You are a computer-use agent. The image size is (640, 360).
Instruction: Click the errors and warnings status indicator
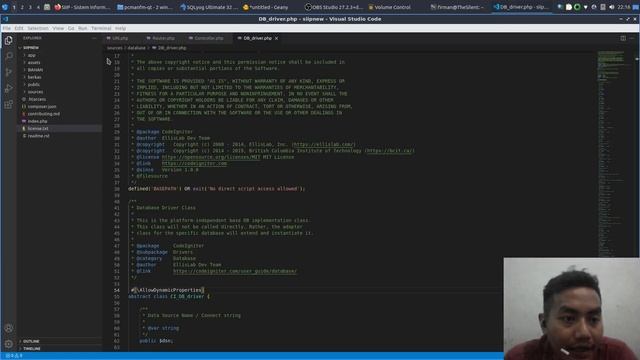coord(14,356)
